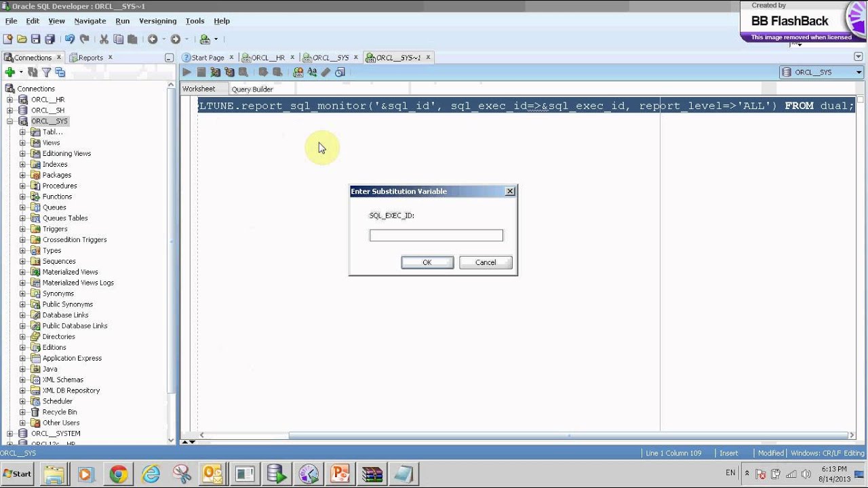Open the File menu
868x488 pixels.
point(11,21)
